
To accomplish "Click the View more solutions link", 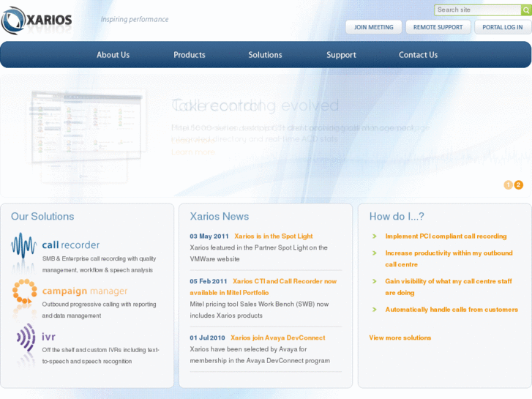I will pos(400,338).
